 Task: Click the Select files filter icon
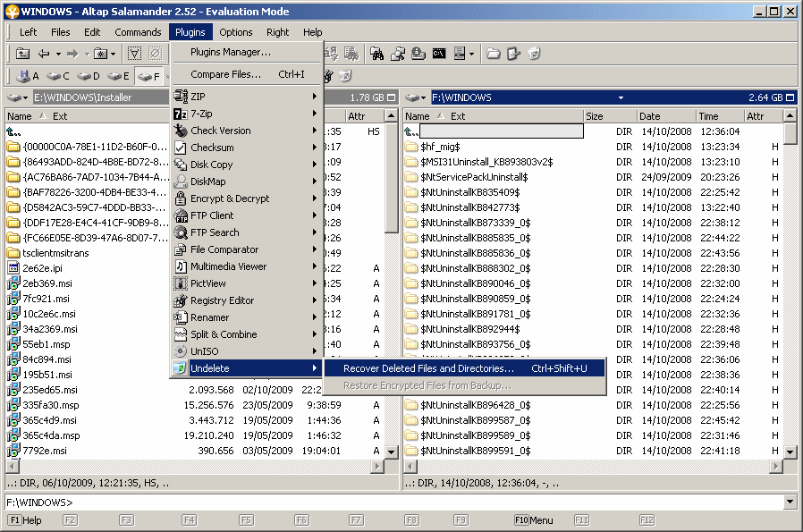135,54
